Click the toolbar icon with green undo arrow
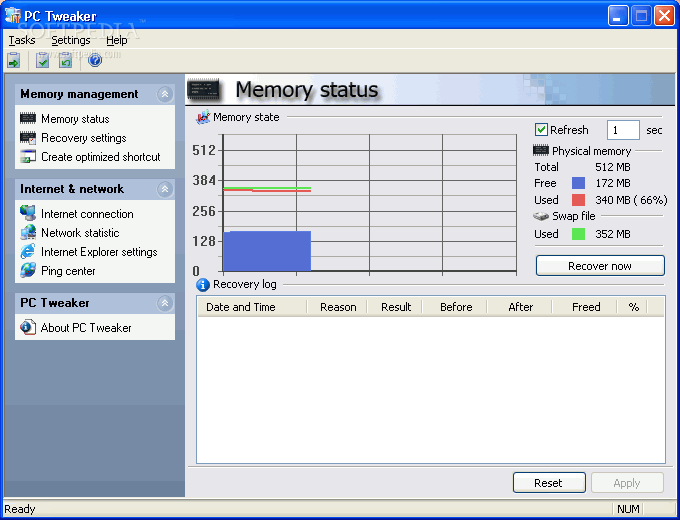The width and height of the screenshot is (680, 520). pos(65,60)
